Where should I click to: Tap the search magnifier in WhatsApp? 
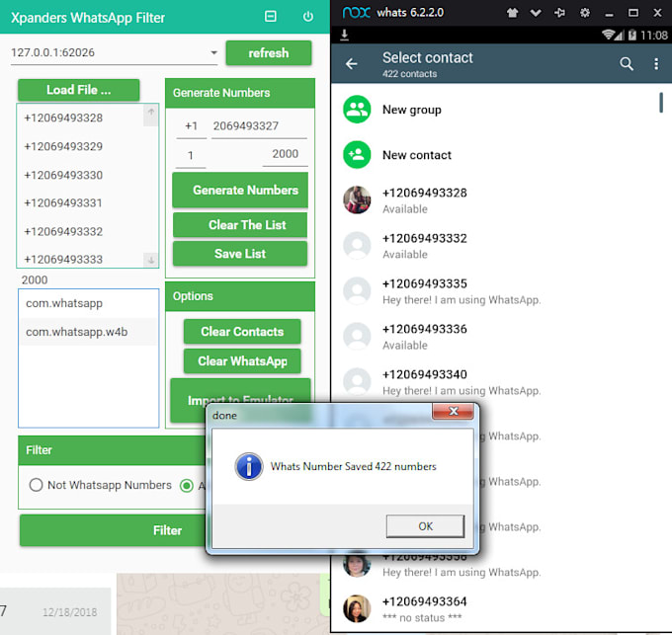(627, 64)
